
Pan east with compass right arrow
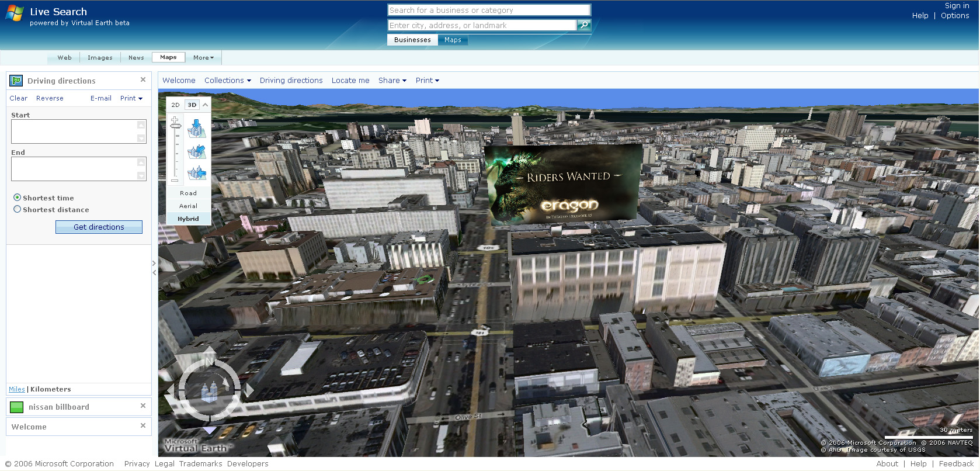[x=249, y=390]
